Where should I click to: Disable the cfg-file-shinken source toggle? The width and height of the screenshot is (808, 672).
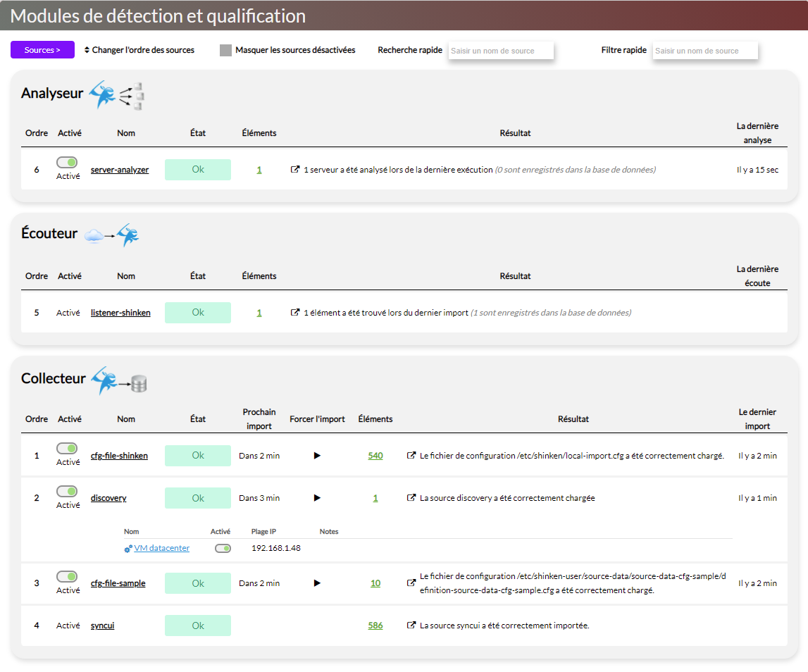[68, 449]
